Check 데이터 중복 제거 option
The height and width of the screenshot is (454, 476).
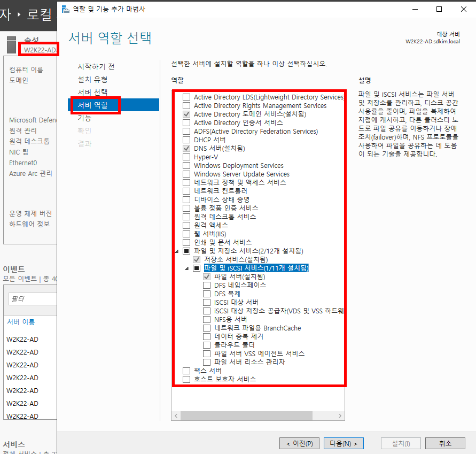pos(207,336)
